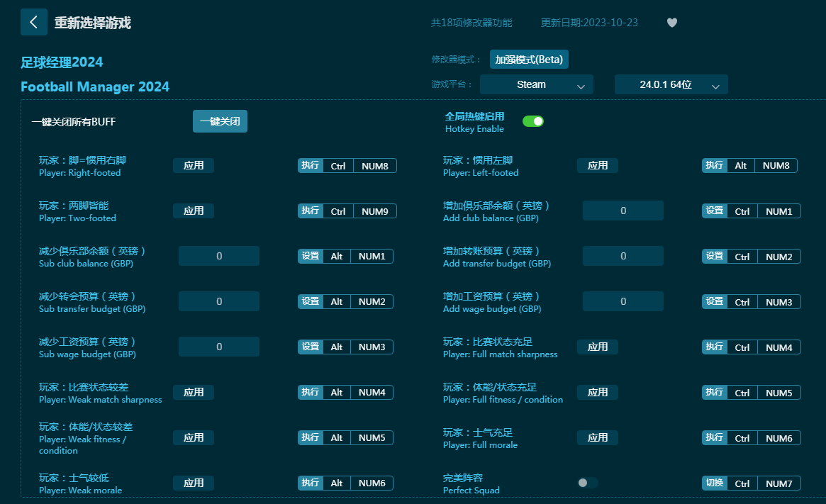Click the heart favorite icon
826x504 pixels.
click(671, 23)
